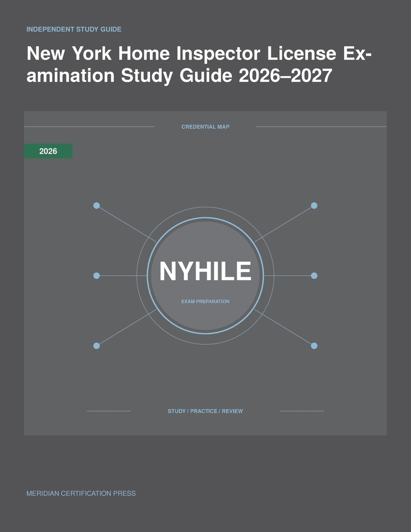Click 'MERIDIAN CERTIFICATION PRESS' publisher text
This screenshot has height=532, width=411.
tap(81, 493)
